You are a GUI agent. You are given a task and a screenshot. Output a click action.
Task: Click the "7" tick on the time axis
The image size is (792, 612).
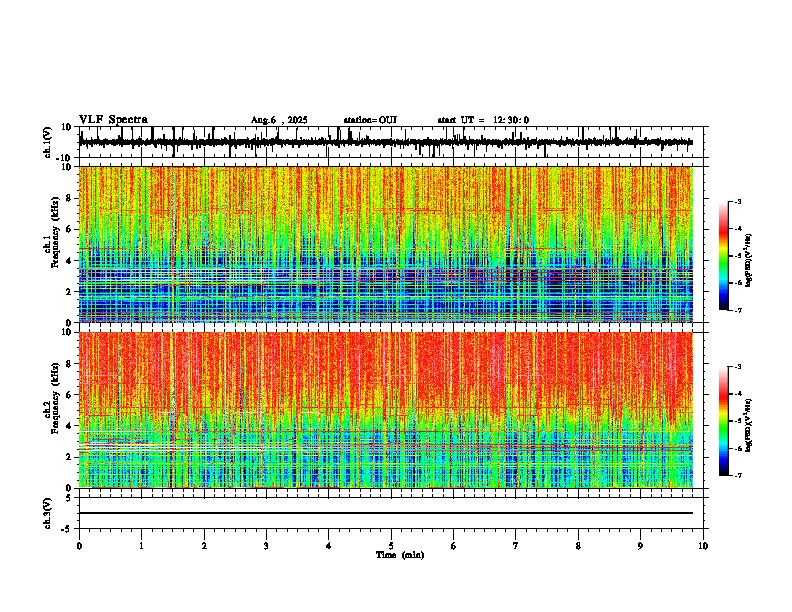click(x=516, y=546)
